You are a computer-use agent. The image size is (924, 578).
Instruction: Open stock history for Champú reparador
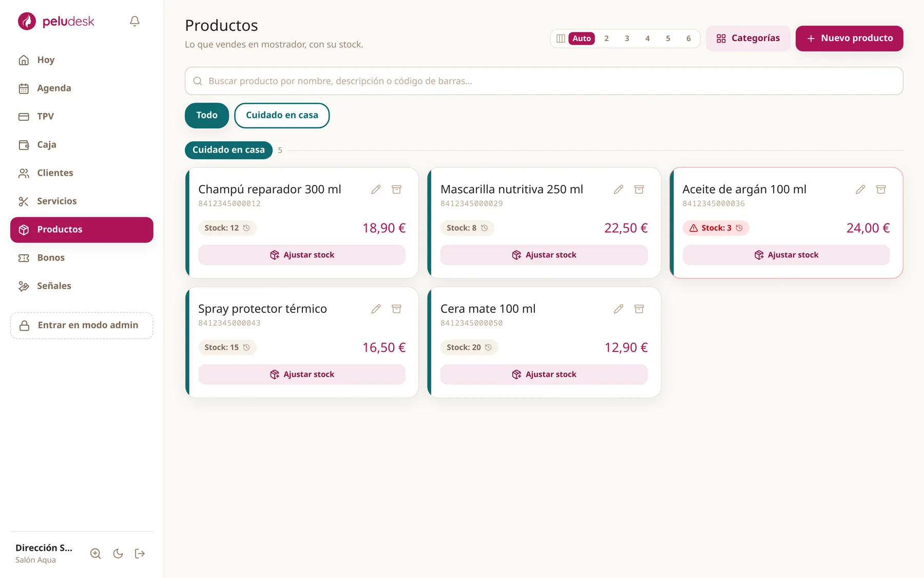(246, 228)
